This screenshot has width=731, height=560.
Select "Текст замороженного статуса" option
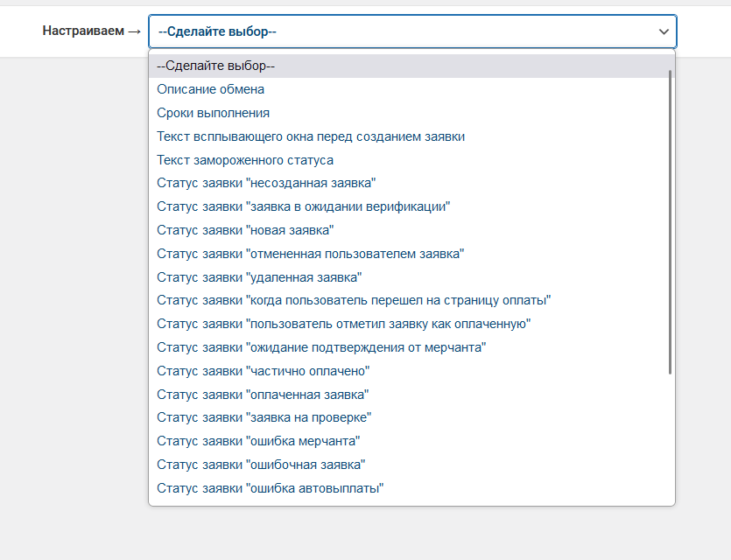click(245, 160)
